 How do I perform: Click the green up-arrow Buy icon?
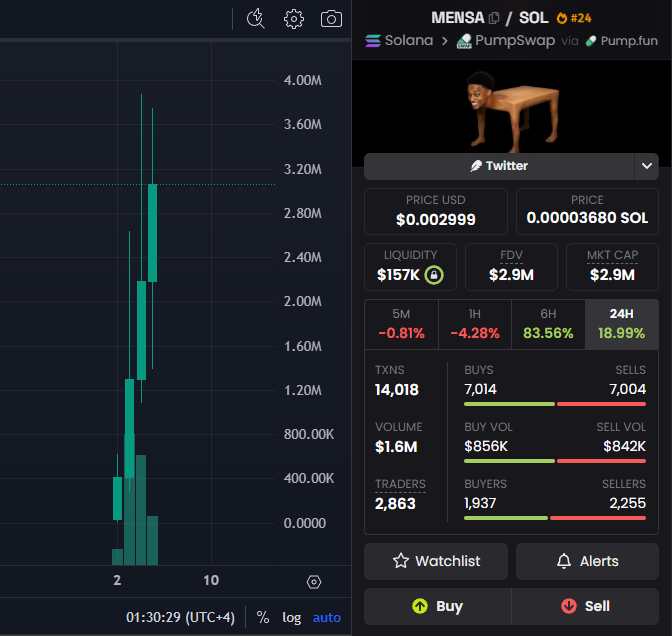[x=420, y=606]
